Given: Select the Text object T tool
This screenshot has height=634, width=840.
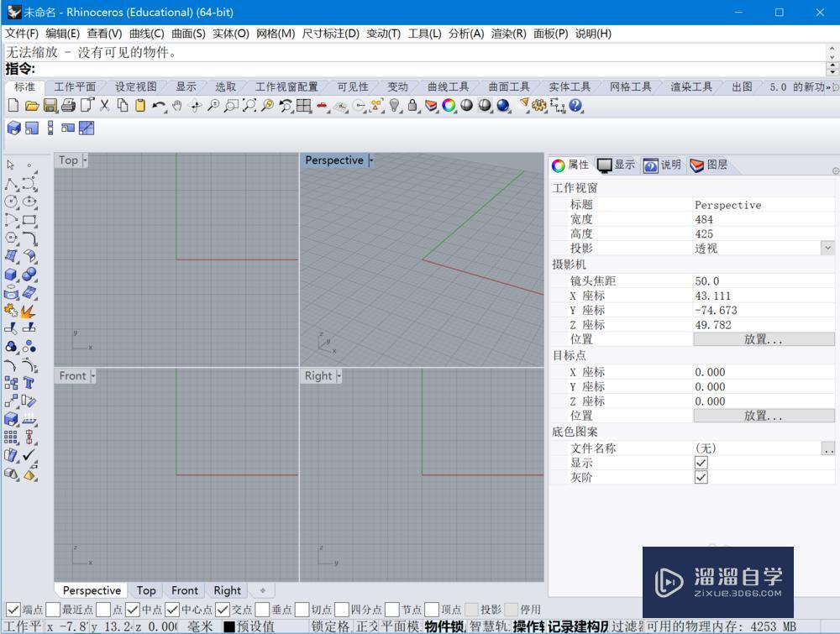Looking at the screenshot, I should point(29,383).
